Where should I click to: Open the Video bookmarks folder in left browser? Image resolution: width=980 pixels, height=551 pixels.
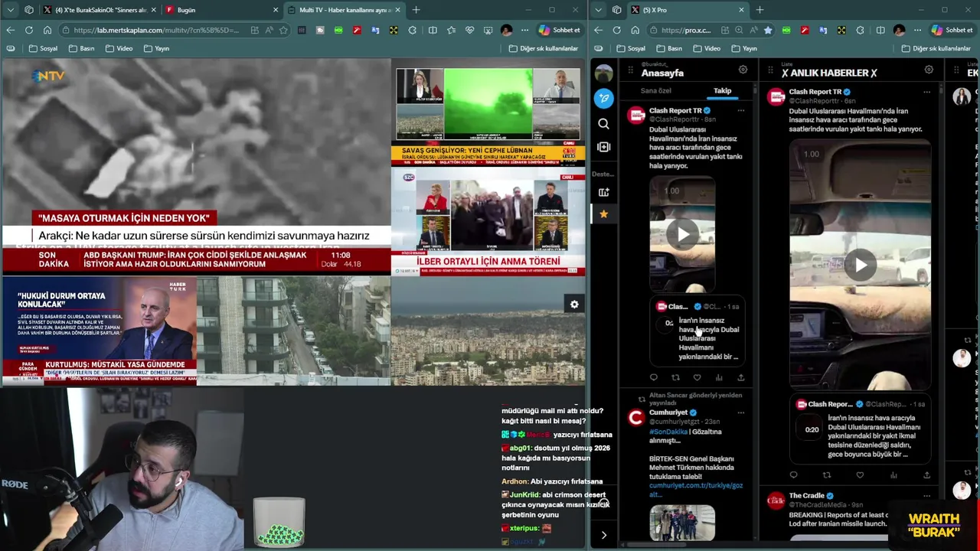pyautogui.click(x=119, y=48)
